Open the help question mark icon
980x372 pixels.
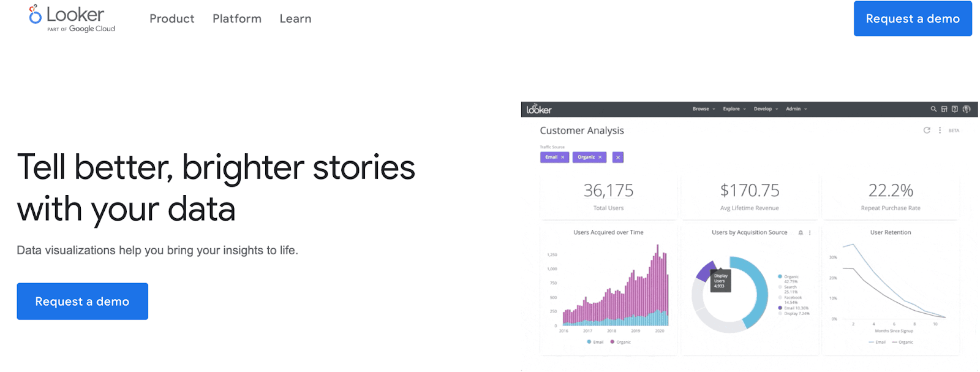coord(954,109)
